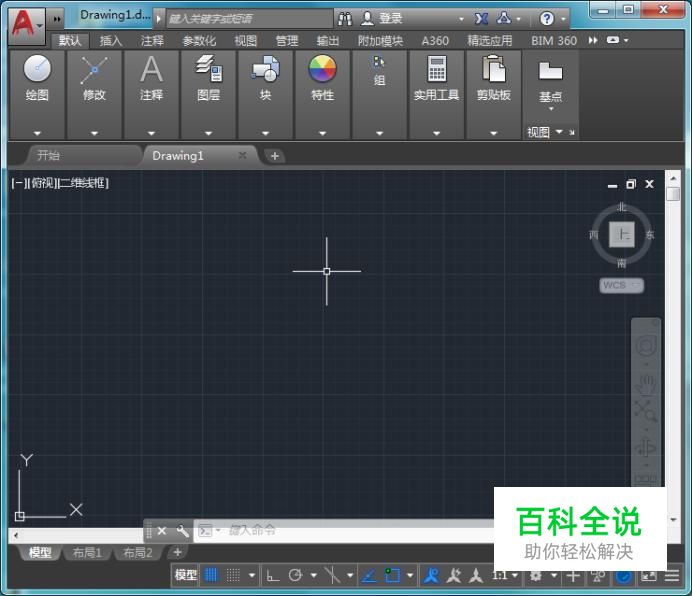Toggle grid display in status bar
The height and width of the screenshot is (596, 692).
click(211, 575)
